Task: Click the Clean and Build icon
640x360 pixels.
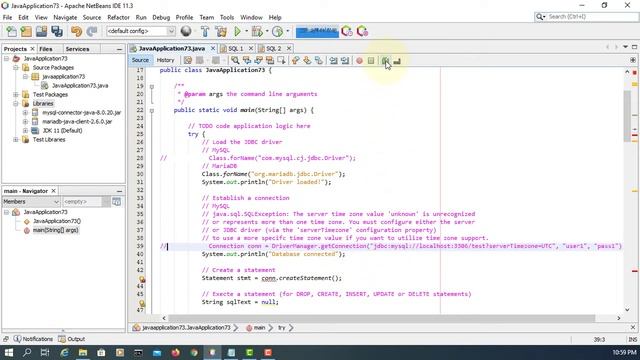Action: 221,31
